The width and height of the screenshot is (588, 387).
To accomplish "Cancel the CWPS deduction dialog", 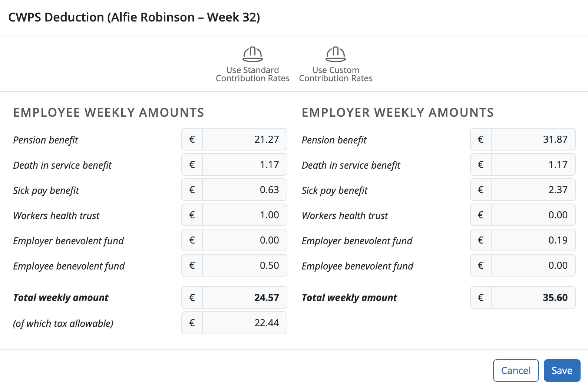I will click(x=516, y=370).
